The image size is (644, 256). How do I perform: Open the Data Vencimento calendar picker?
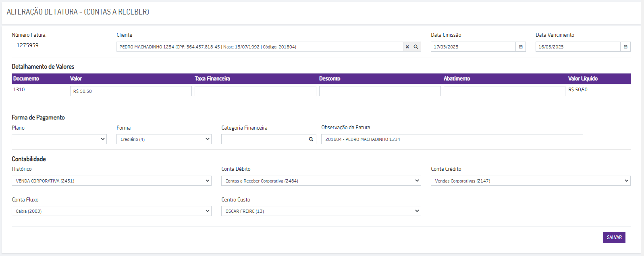625,47
